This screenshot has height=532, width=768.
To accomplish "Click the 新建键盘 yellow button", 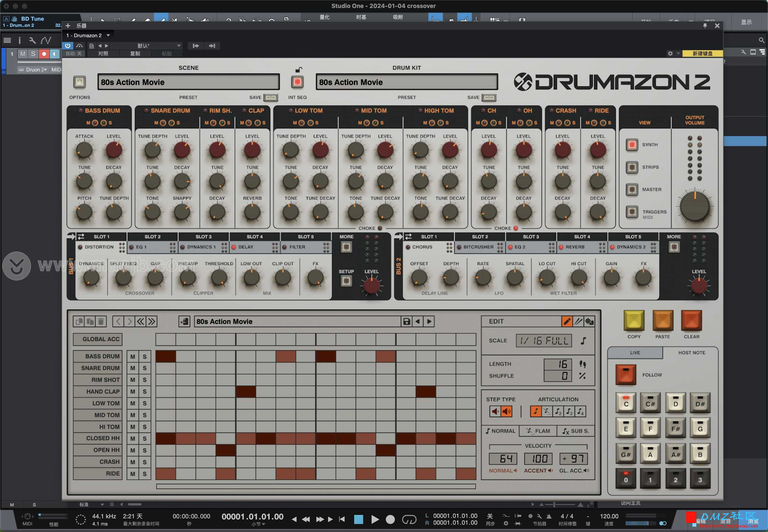I will pos(702,53).
